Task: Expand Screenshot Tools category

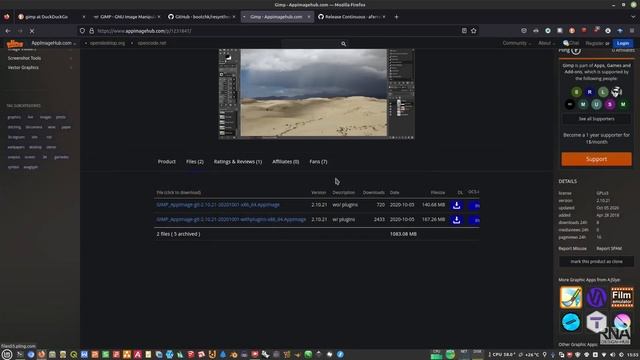Action: [x=71, y=58]
